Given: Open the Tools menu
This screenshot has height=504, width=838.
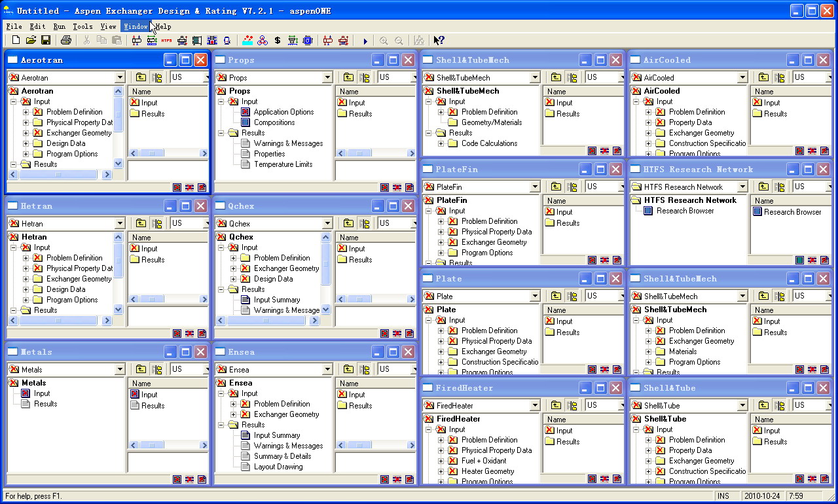Looking at the screenshot, I should click(82, 27).
